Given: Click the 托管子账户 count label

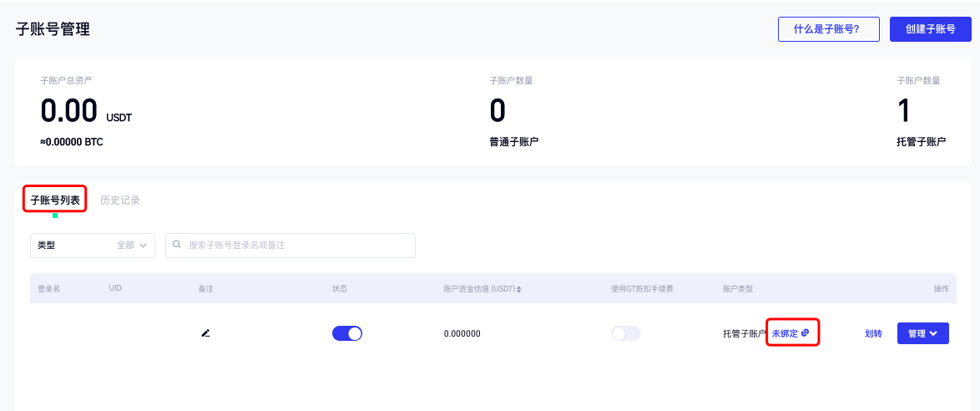Looking at the screenshot, I should [921, 142].
